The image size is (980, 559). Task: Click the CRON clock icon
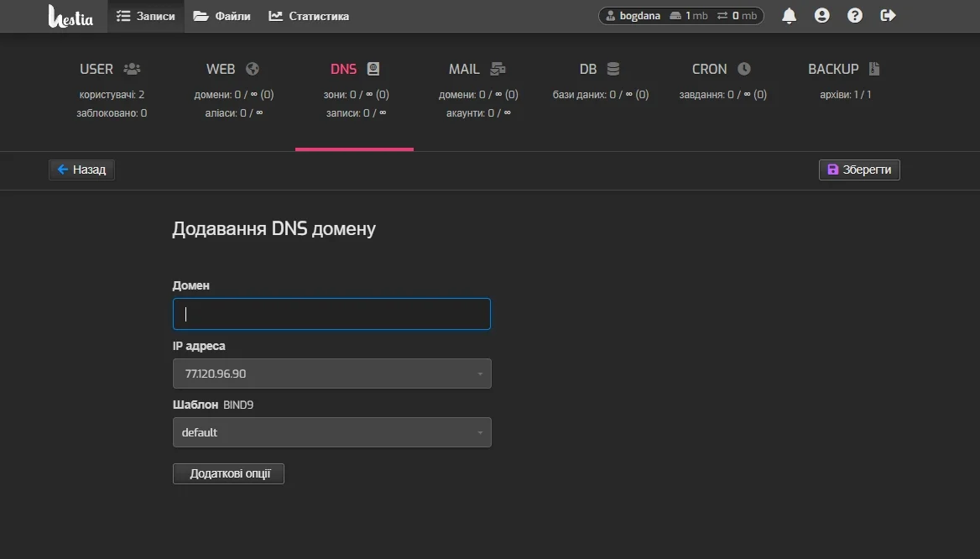743,69
